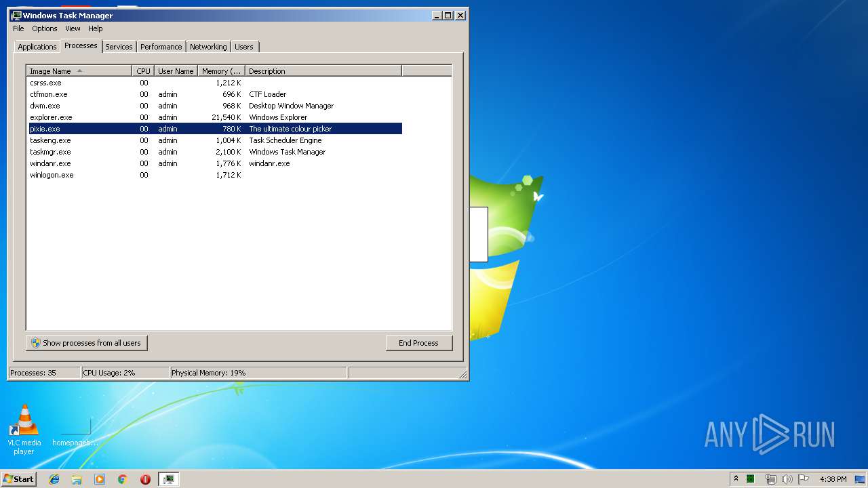868x488 pixels.
Task: Open Opera browser from the taskbar
Action: point(145,479)
